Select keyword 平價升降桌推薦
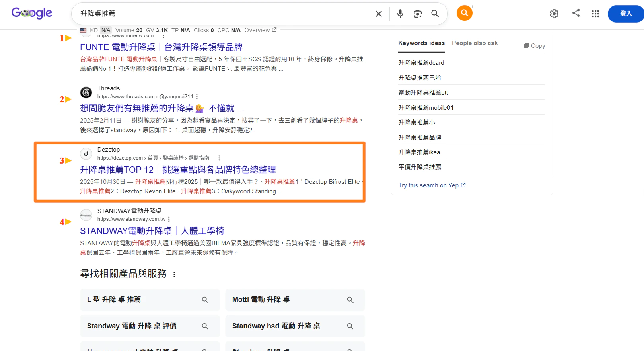The height and width of the screenshot is (351, 644). coord(420,167)
